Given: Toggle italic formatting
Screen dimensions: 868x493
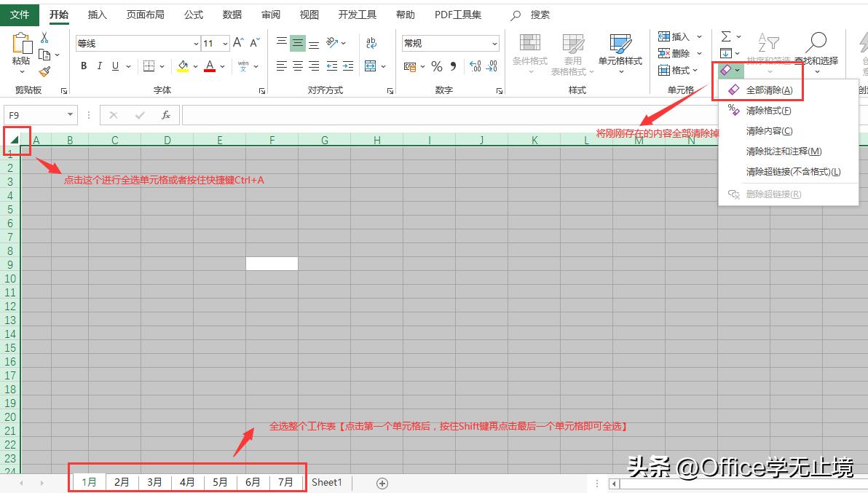Looking at the screenshot, I should coord(99,66).
